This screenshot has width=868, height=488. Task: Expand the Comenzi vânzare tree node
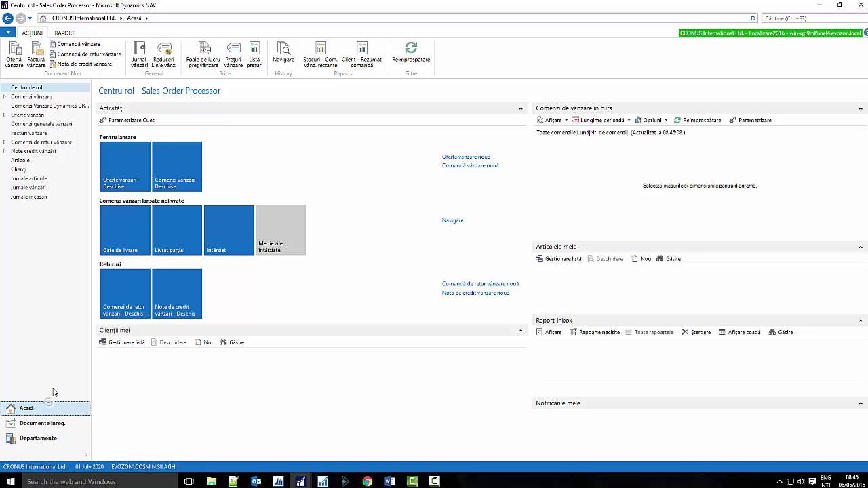[5, 97]
